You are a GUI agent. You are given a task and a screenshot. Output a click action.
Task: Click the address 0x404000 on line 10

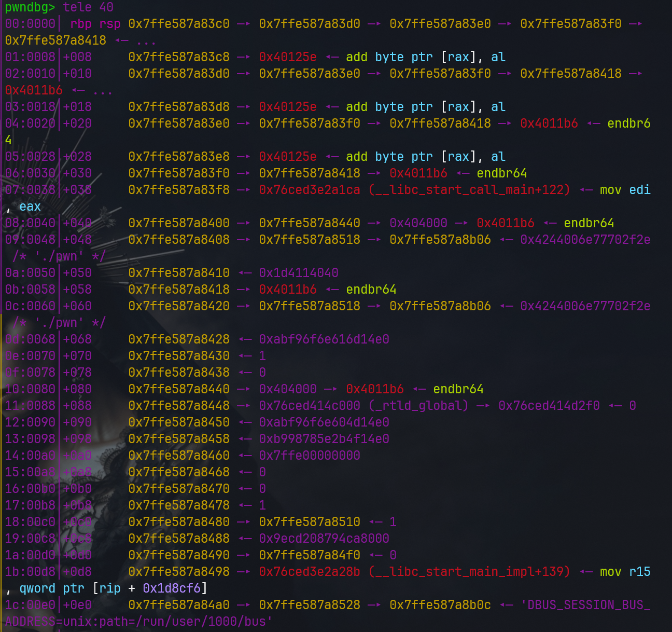[288, 389]
